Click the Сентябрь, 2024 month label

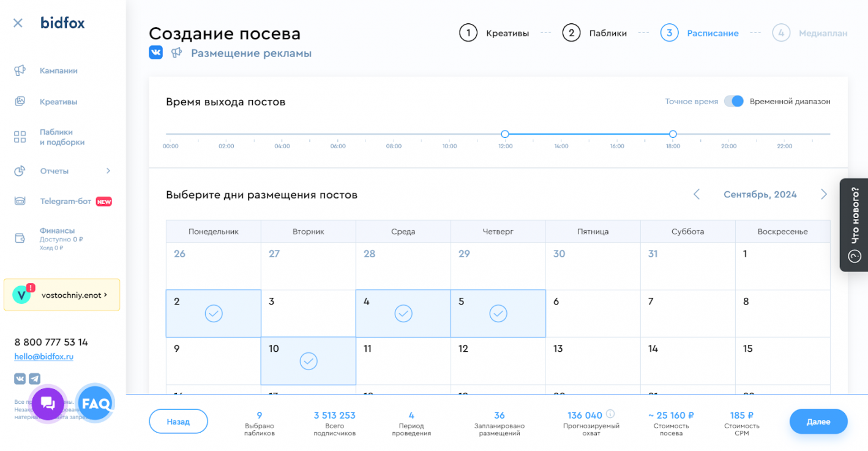coord(760,194)
